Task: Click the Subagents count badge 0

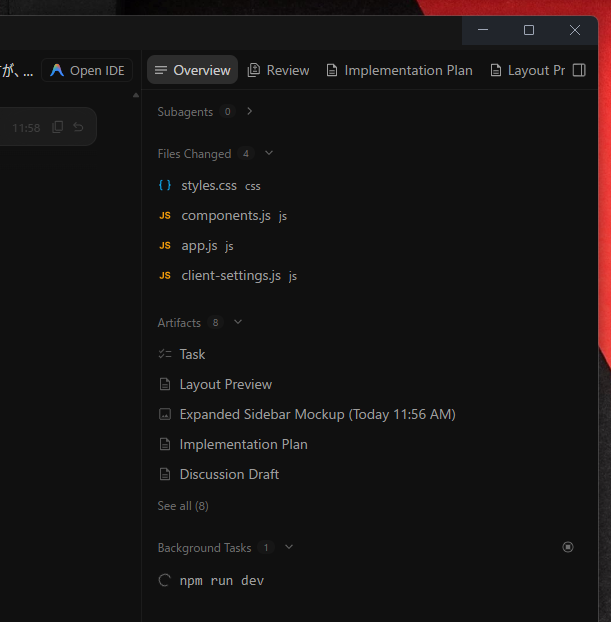Action: pyautogui.click(x=227, y=111)
